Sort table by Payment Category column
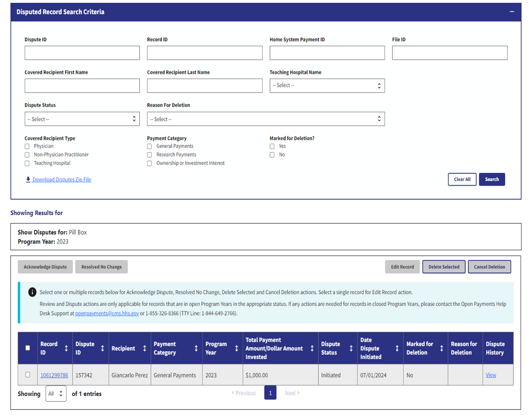Image resolution: width=532 pixels, height=415 pixels. (196, 348)
